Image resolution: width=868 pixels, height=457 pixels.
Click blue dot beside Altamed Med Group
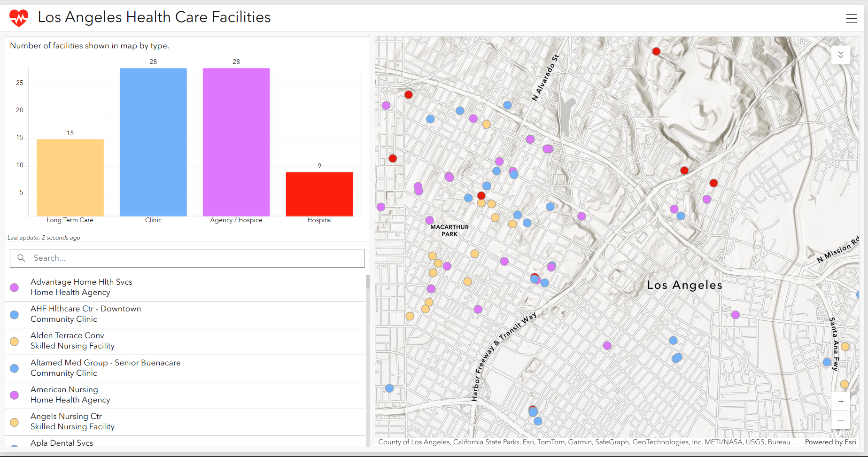coord(15,368)
